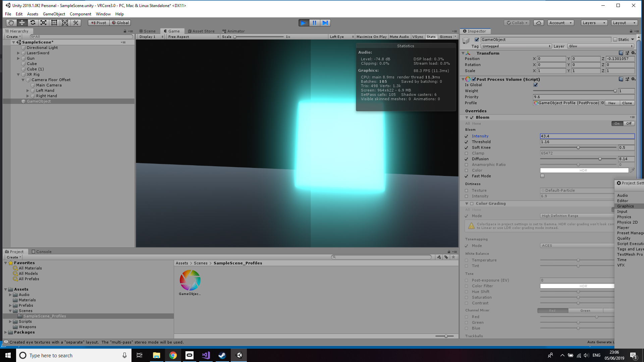
Task: Switch to the Console tab
Action: coord(42,252)
